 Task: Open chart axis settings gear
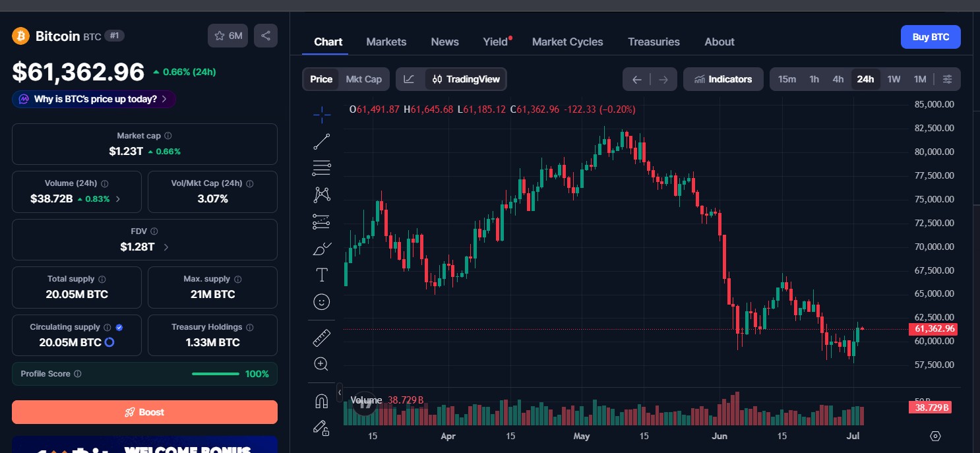[x=935, y=436]
